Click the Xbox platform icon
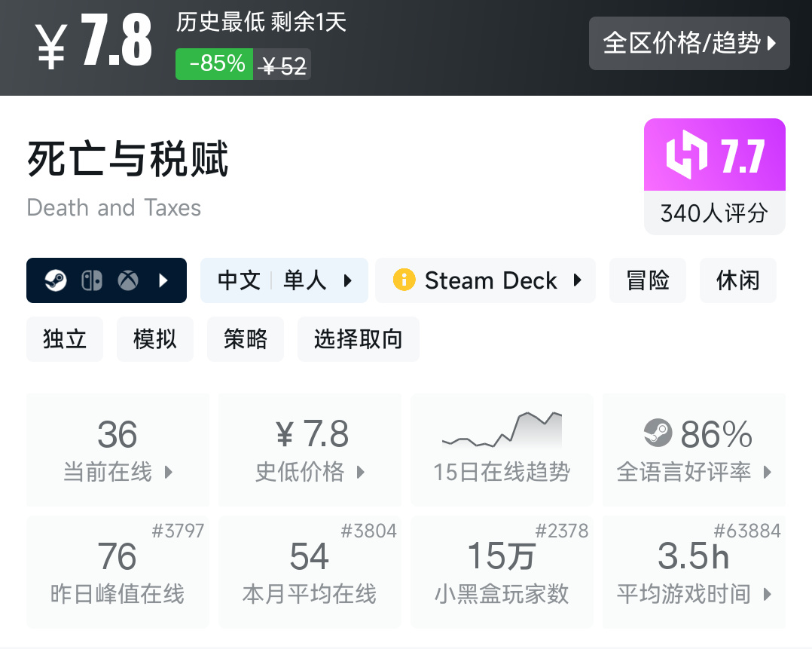Image resolution: width=812 pixels, height=649 pixels. pos(128,281)
